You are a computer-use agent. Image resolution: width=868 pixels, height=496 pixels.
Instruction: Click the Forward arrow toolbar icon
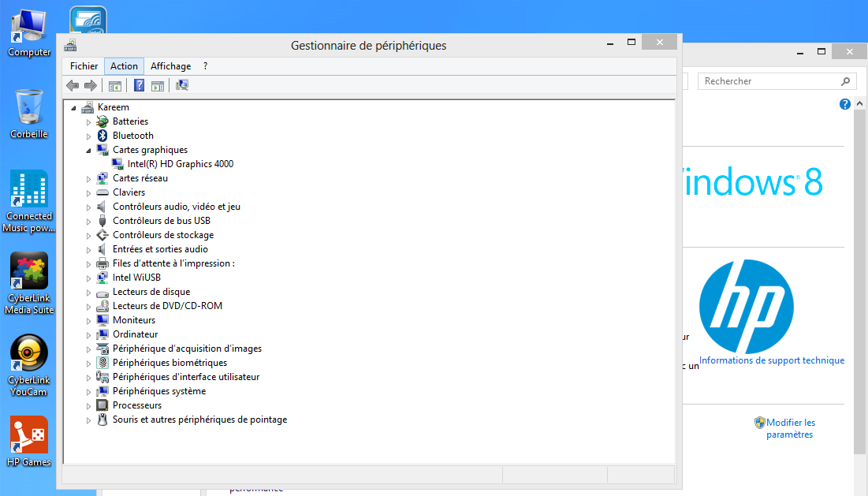[x=90, y=85]
